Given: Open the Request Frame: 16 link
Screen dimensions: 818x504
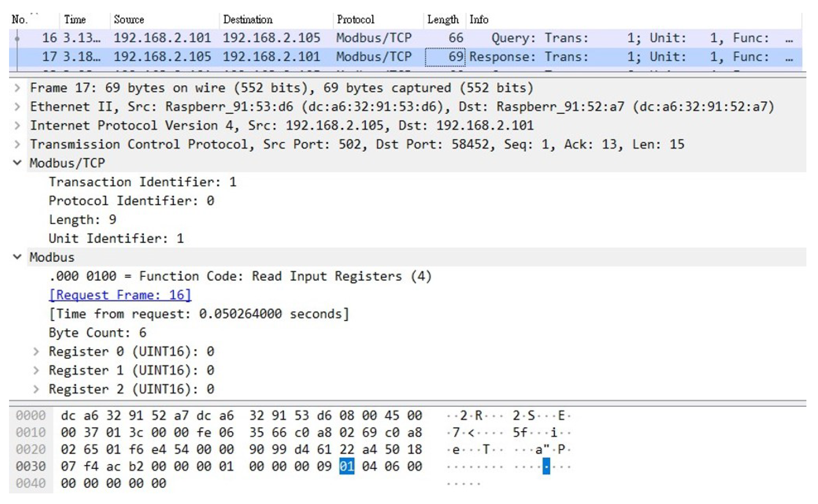Looking at the screenshot, I should (120, 295).
